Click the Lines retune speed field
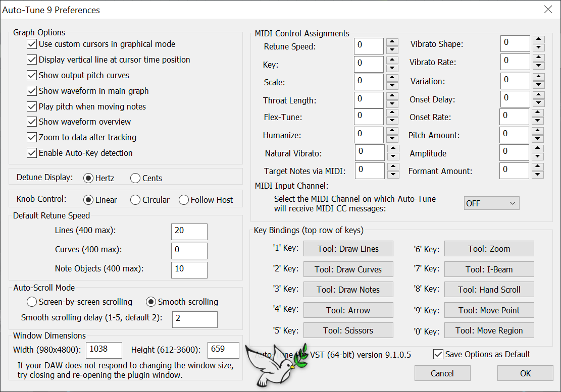This screenshot has height=392, width=561. click(189, 232)
